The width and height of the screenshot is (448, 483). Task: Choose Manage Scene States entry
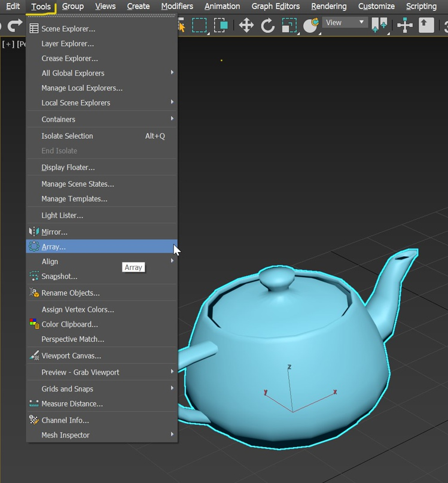(102, 184)
